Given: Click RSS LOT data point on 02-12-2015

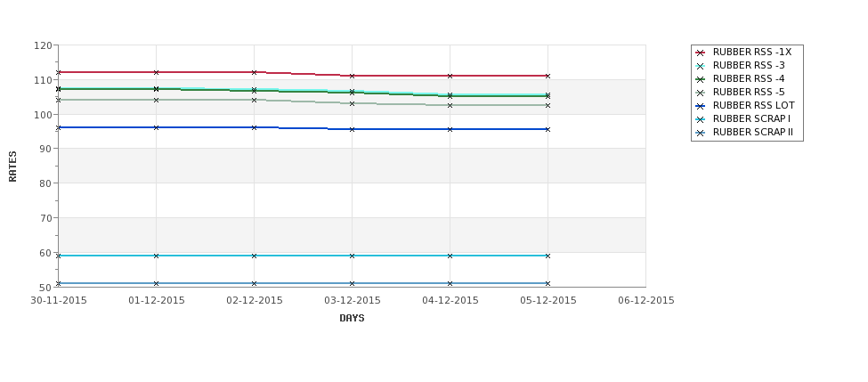Looking at the screenshot, I should [254, 127].
